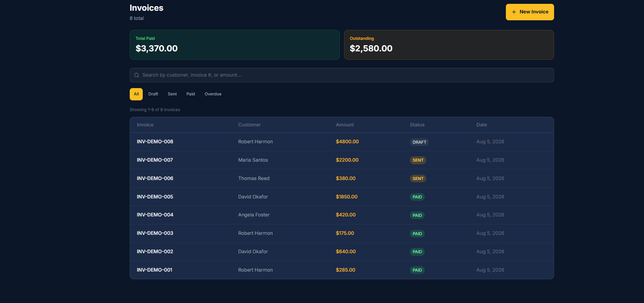Click SENT badge for Thomas Reed
The image size is (644, 303).
418,179
